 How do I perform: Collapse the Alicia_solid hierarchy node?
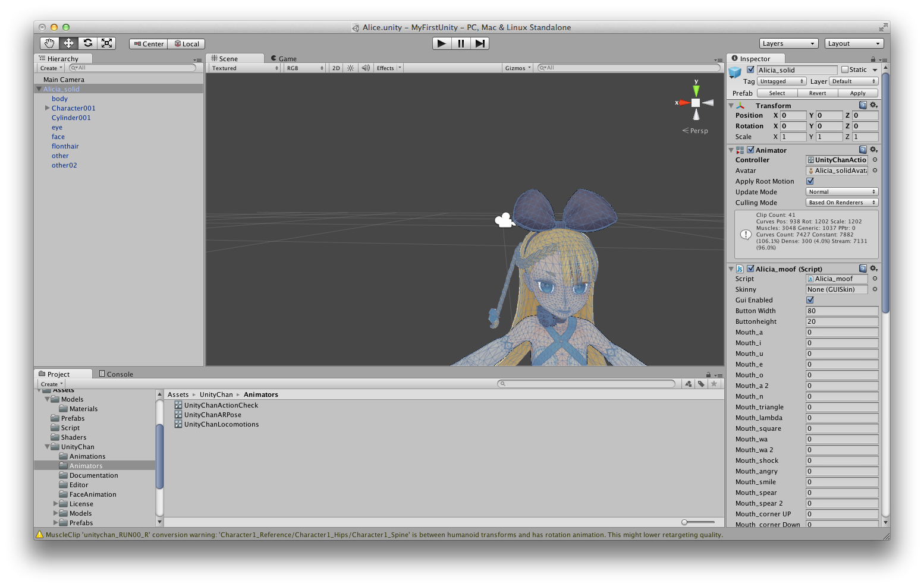[x=39, y=89]
